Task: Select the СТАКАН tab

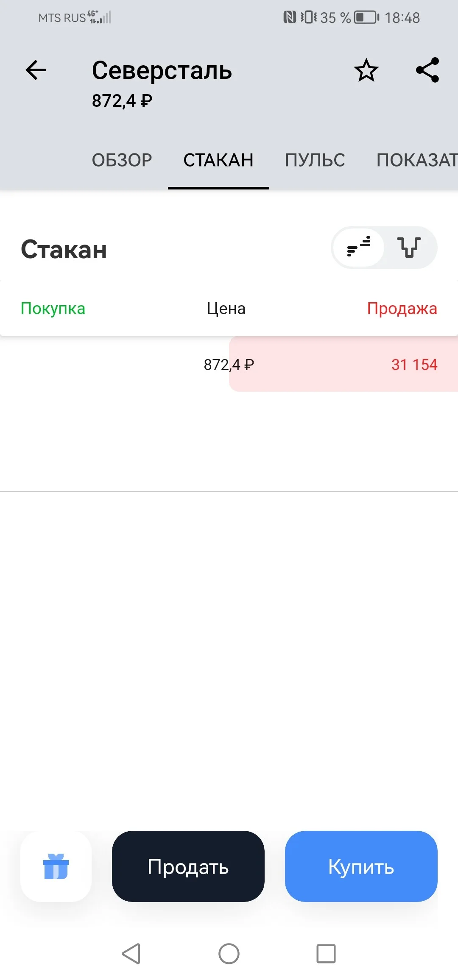Action: tap(218, 160)
